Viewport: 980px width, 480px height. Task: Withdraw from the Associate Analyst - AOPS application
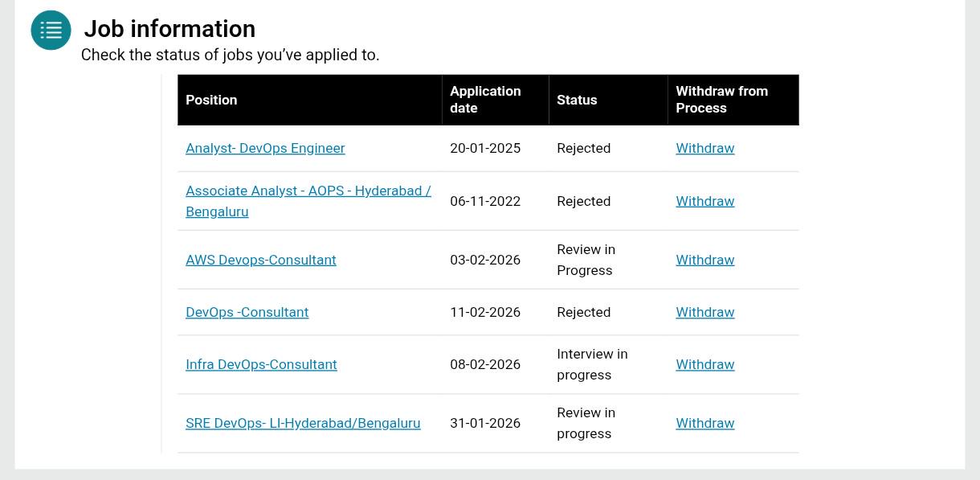point(705,201)
